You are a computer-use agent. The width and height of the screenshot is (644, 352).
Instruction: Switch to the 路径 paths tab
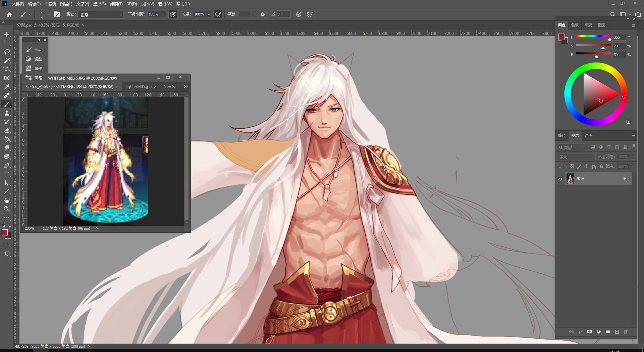point(562,135)
